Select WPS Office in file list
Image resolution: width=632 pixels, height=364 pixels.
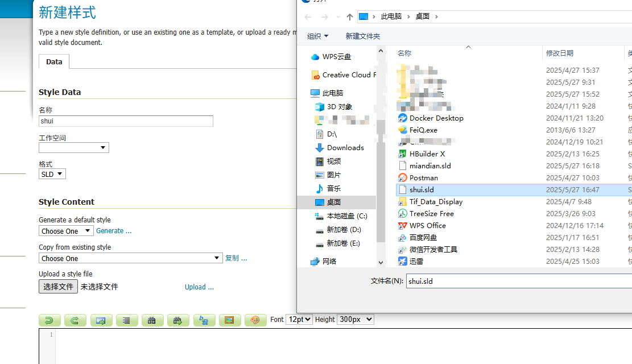[x=422, y=226]
